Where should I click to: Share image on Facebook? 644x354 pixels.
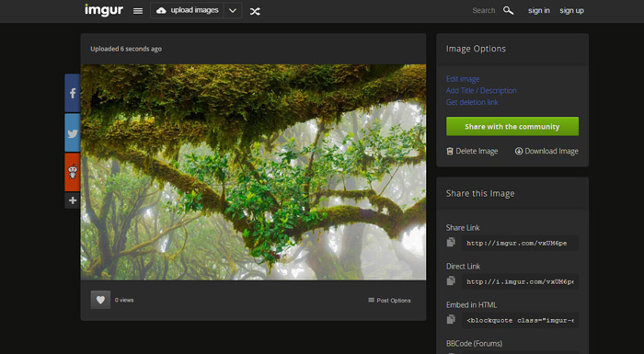click(x=73, y=93)
